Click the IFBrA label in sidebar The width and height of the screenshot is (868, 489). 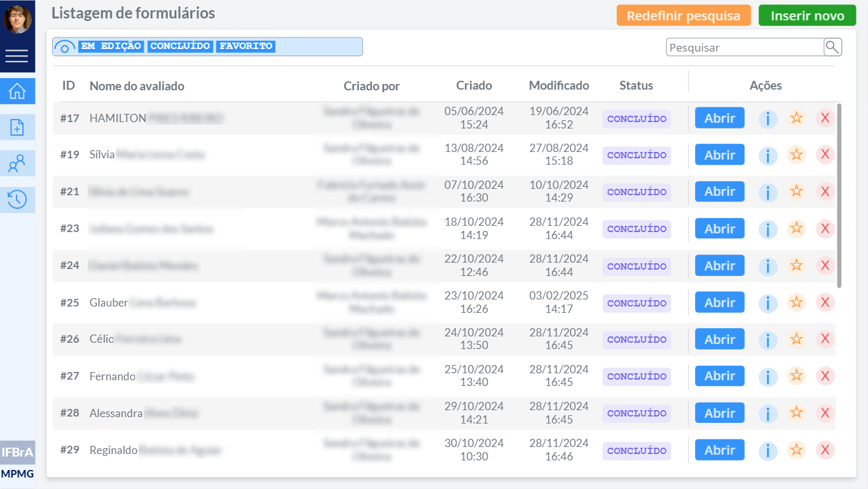click(17, 453)
